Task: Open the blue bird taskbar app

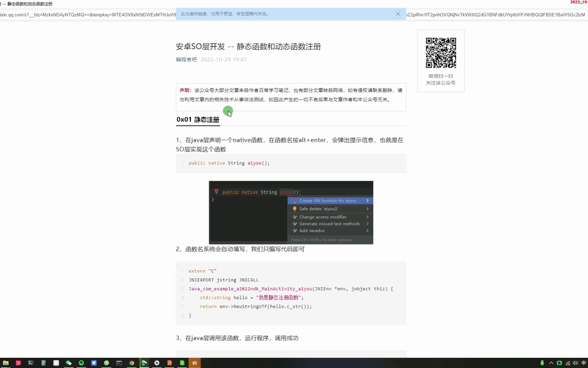Action: tap(94, 363)
